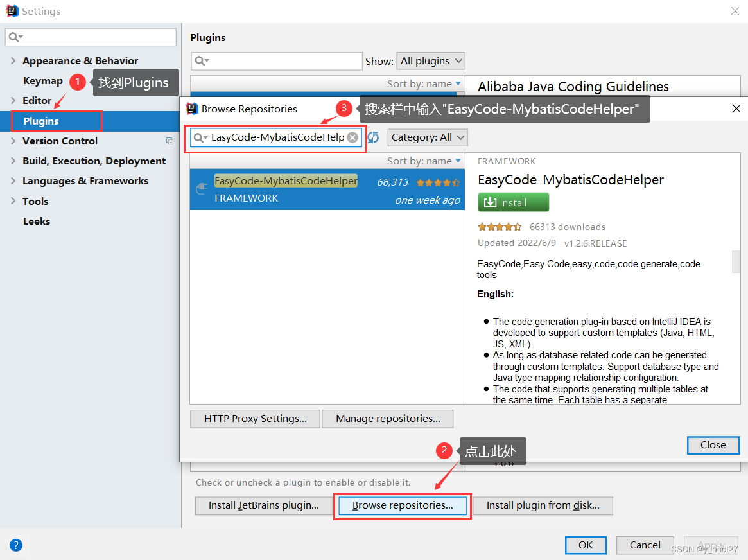The image size is (748, 560).
Task: Open the Category: All dropdown
Action: [427, 137]
